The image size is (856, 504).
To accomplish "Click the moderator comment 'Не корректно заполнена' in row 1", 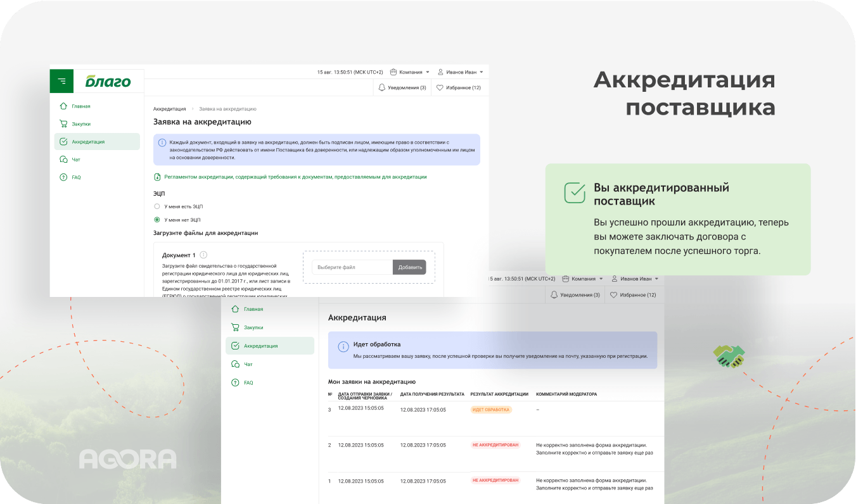I will coord(594,484).
